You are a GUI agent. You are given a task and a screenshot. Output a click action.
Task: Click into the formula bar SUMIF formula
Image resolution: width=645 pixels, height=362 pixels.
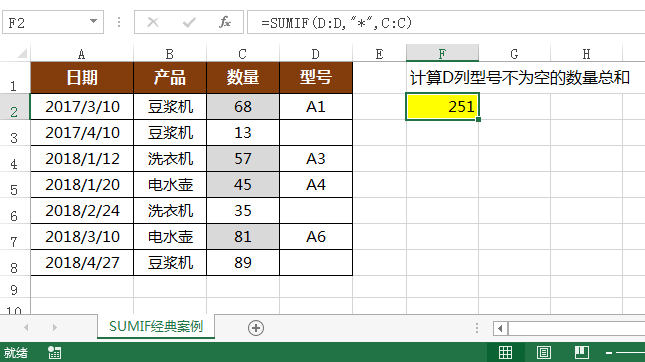(446, 22)
